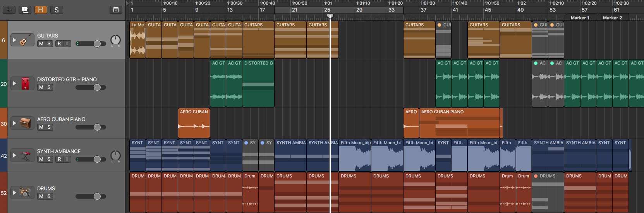Mute the AFRO CUBAN PIANO track

click(x=41, y=127)
